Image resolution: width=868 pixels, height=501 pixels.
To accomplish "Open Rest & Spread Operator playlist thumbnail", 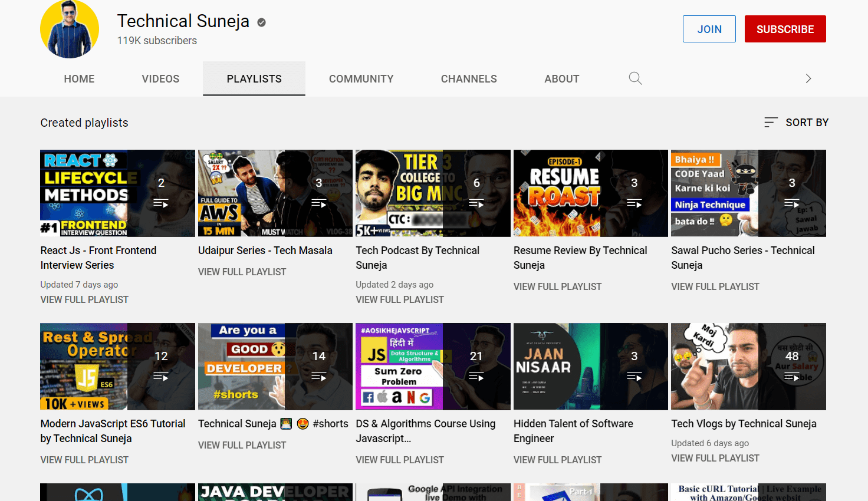I will click(x=117, y=367).
